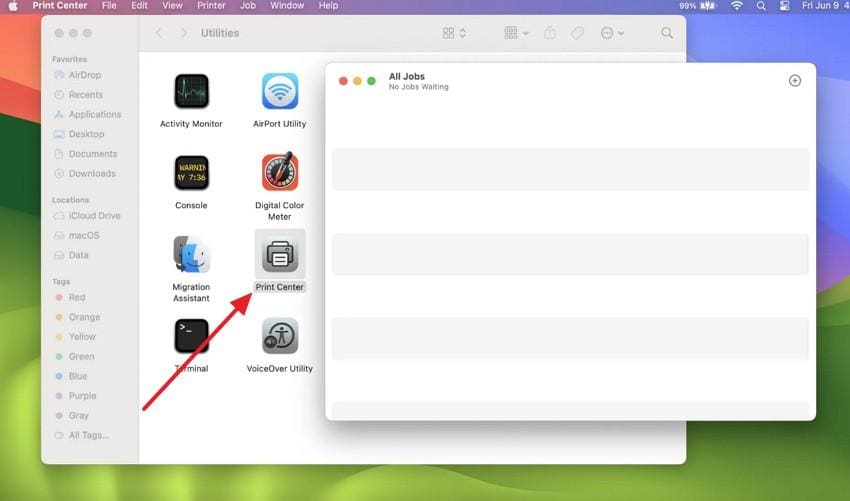Open AirPort Utility app icon
Image resolution: width=850 pixels, height=501 pixels.
click(x=280, y=92)
